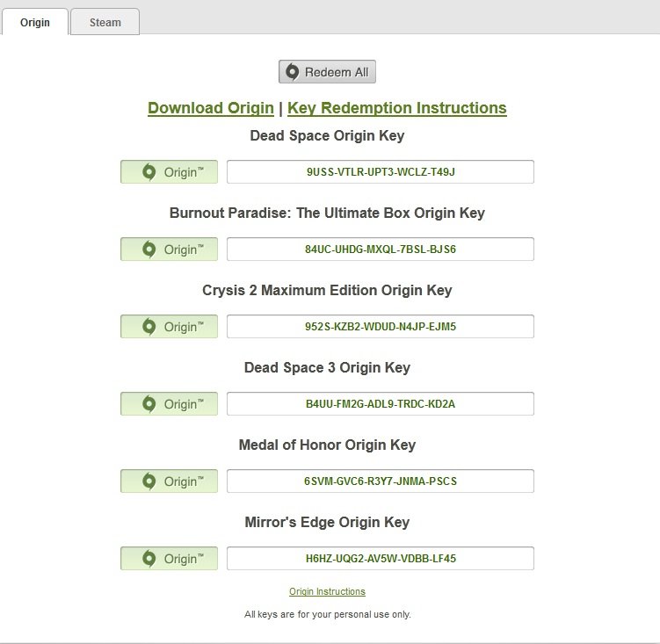Click the Medal of Honor key field
Viewport: 660px width, 644px height.
380,481
